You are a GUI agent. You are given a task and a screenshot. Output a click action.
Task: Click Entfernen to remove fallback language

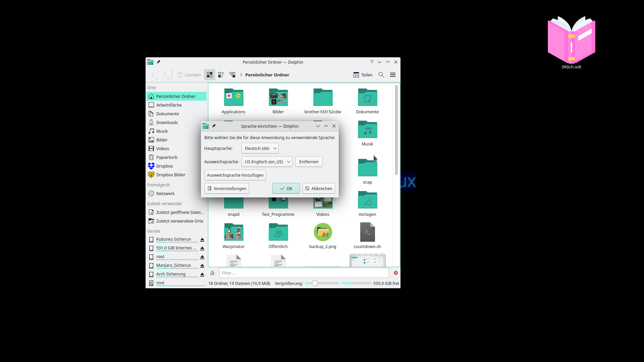pos(308,161)
